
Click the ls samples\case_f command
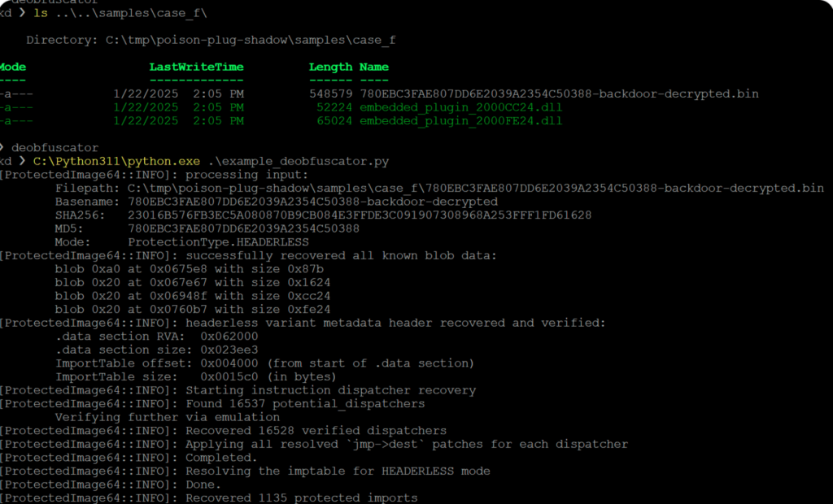point(120,13)
